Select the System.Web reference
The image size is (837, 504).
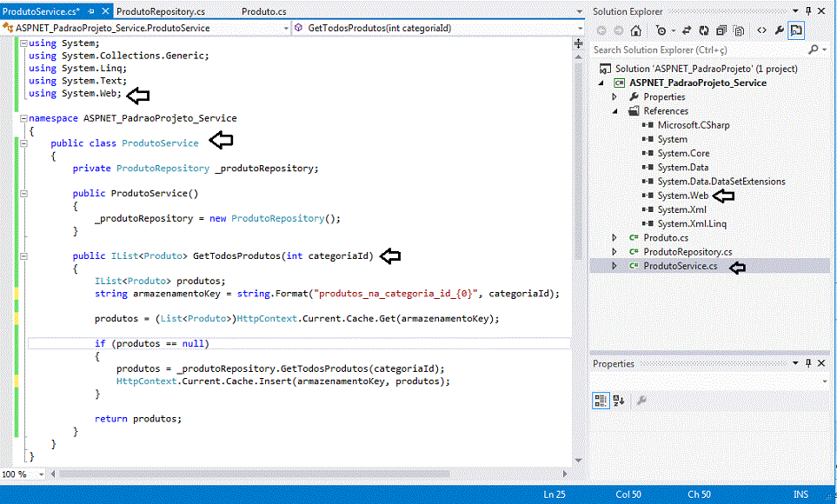(x=683, y=196)
